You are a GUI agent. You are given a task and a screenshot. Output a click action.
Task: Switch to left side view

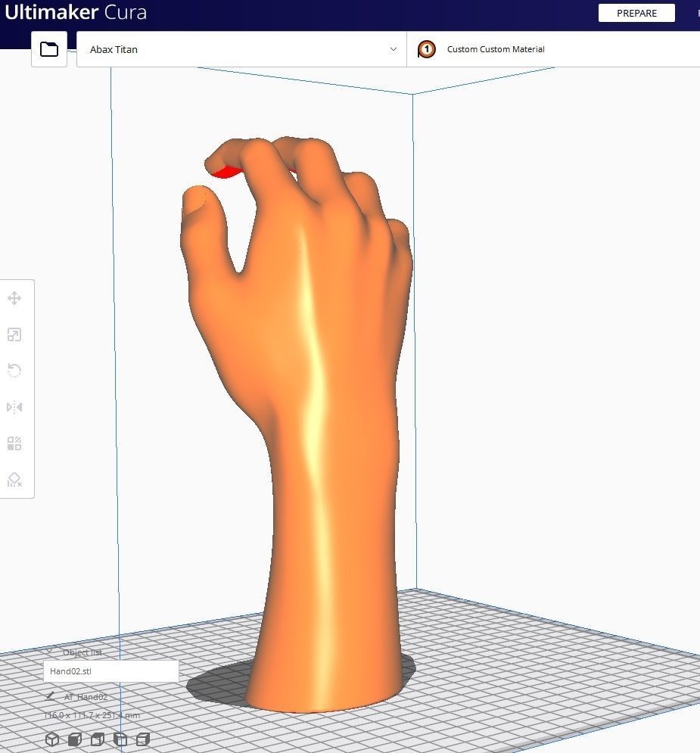(x=120, y=739)
